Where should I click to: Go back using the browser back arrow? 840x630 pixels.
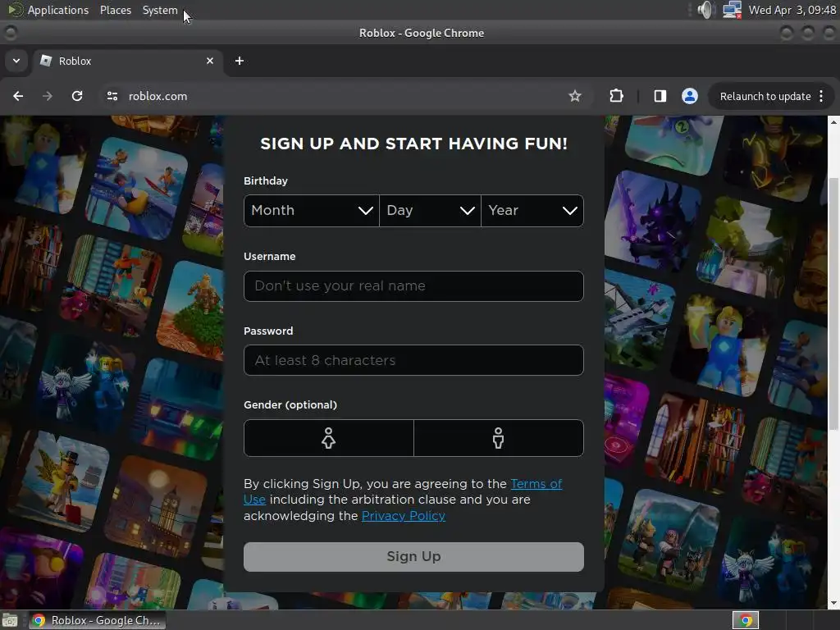click(18, 96)
